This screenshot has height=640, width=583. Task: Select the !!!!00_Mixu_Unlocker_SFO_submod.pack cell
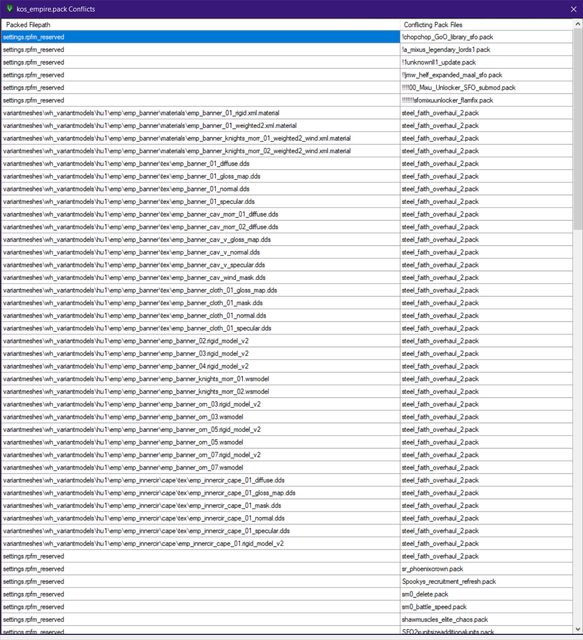[x=486, y=87]
